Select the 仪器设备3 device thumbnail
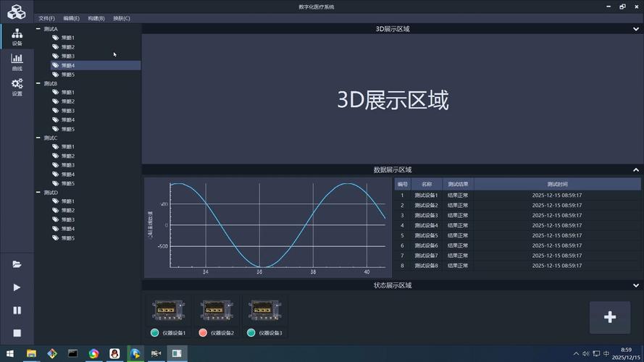Screen dimensions: 644x362 (x=264, y=310)
